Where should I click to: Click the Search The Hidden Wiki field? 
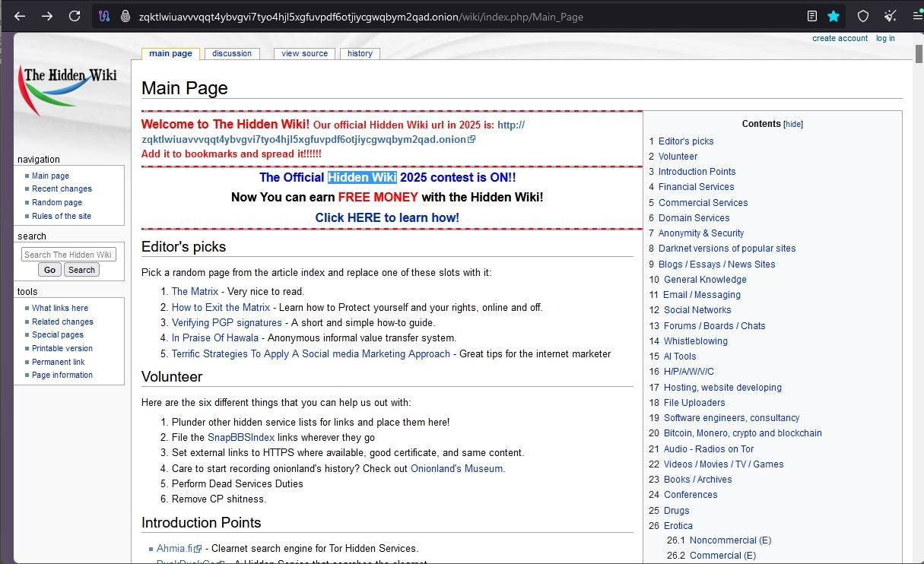point(68,254)
